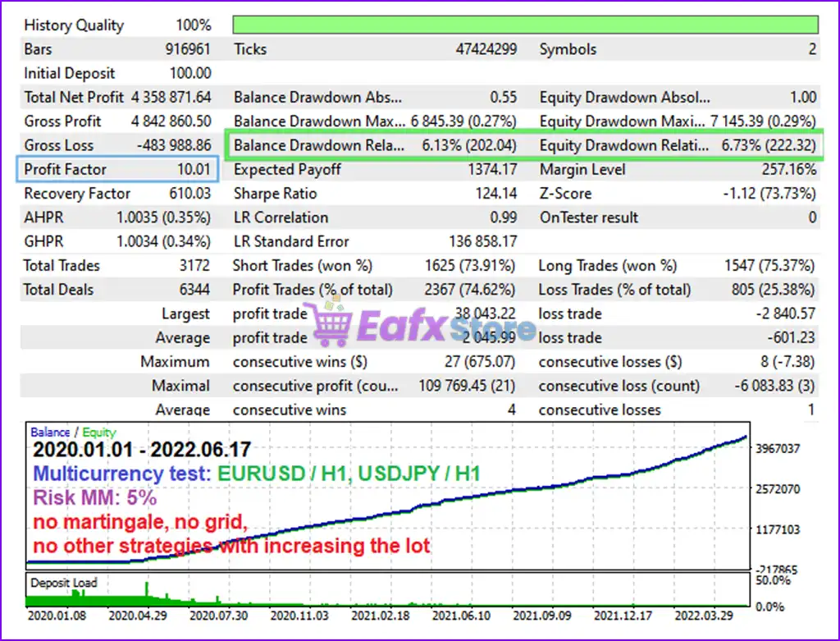Click Z-Score value -1.12 (73.73%)
The image size is (840, 641).
769,194
